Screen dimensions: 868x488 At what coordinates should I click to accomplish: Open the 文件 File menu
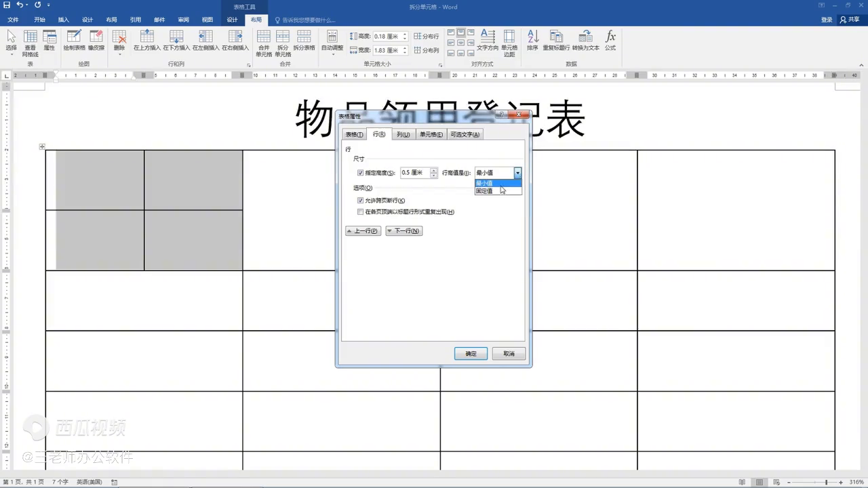[x=13, y=20]
